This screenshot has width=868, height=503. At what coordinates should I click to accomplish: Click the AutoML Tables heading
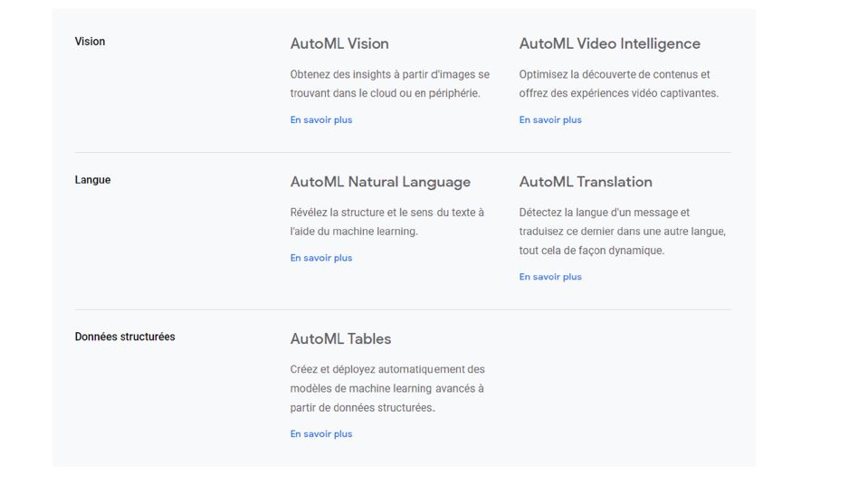click(x=340, y=338)
